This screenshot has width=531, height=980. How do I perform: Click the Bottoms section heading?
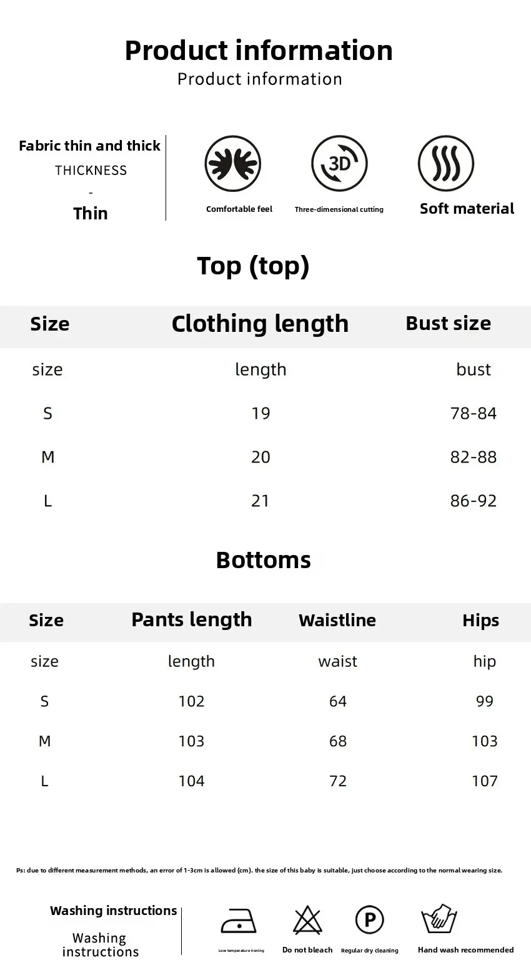263,560
